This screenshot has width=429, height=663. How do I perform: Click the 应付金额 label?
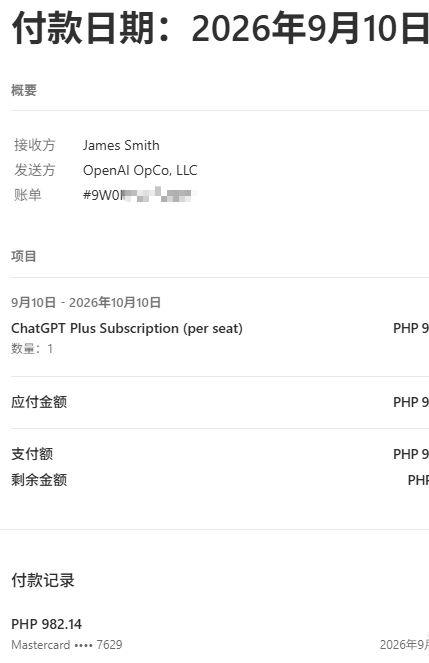click(x=39, y=402)
